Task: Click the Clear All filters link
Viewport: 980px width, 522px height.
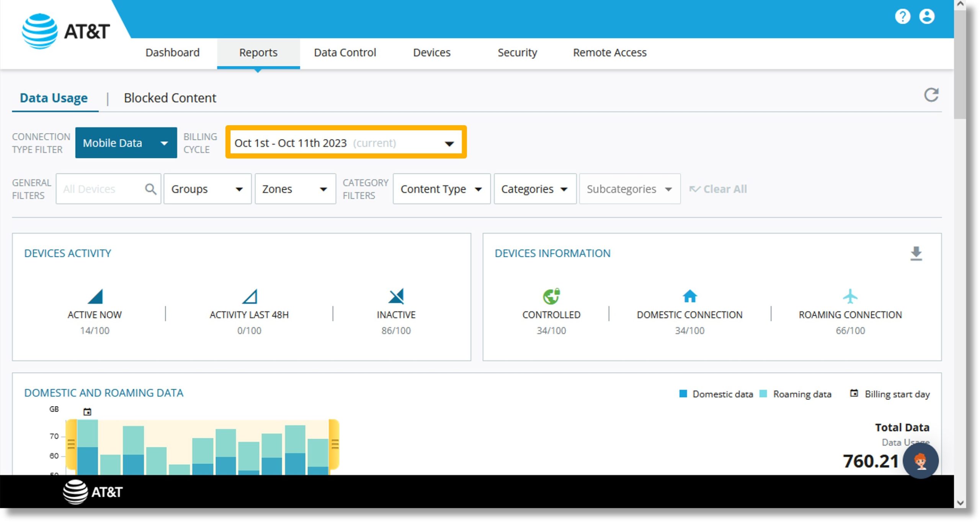Action: click(x=718, y=189)
